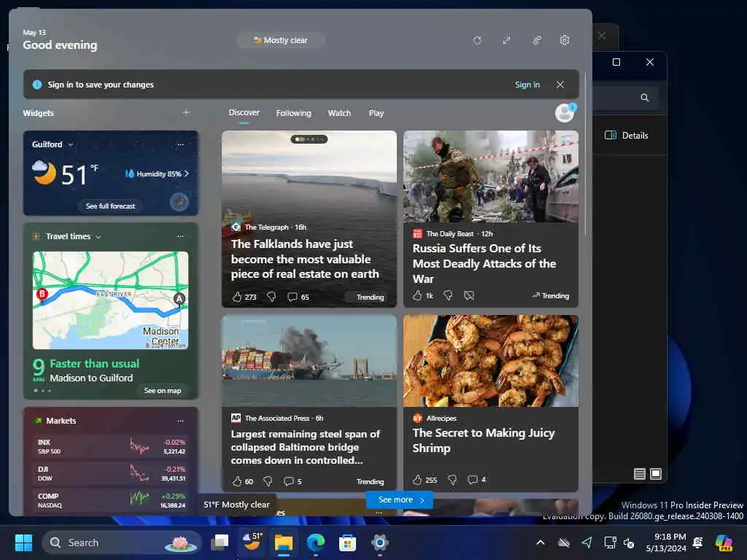Open Markets widget more options
The height and width of the screenshot is (560, 747).
(180, 421)
